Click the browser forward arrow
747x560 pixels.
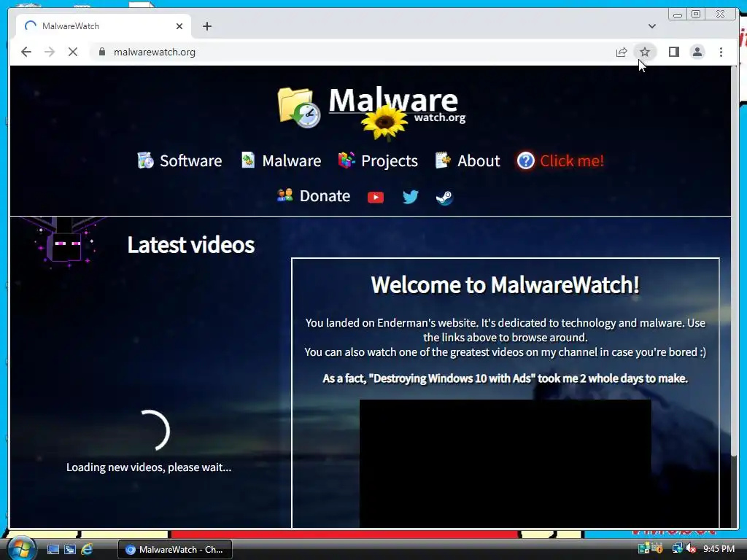[50, 52]
